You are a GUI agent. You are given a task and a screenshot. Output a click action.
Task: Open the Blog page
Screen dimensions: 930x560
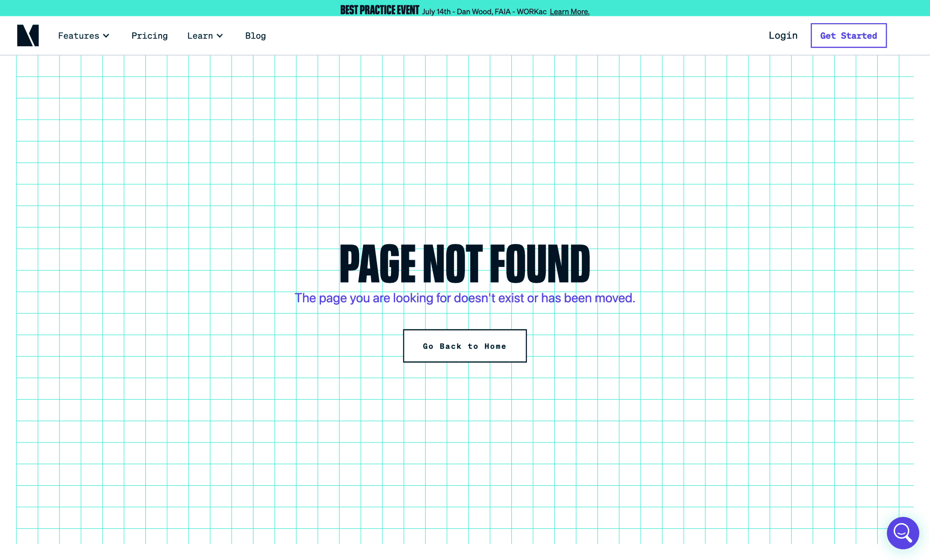pos(255,36)
